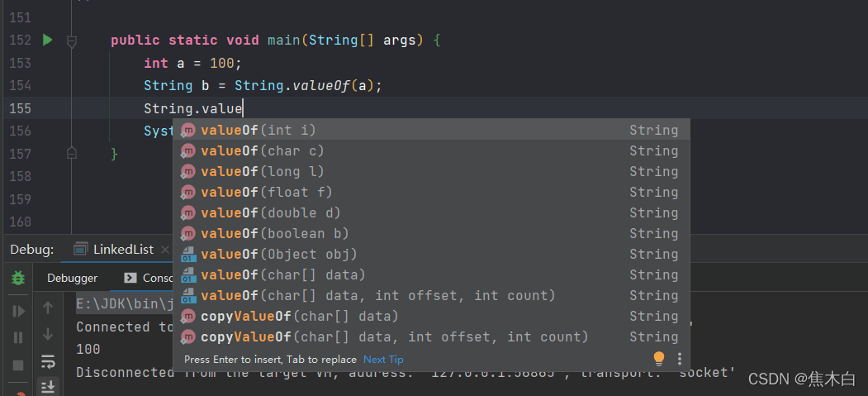Image resolution: width=868 pixels, height=396 pixels.
Task: Select the LinkedList debug session tab
Action: (x=114, y=249)
